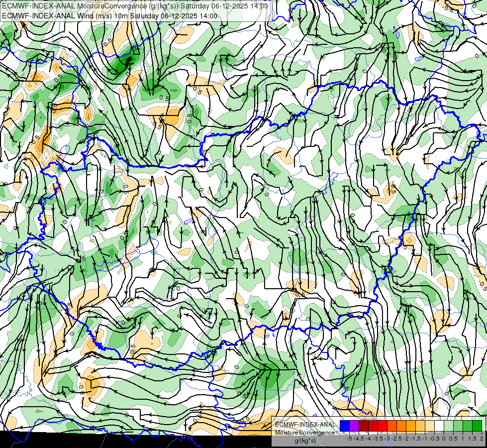
Task: Click the purple legend swatch
Action: 354,426
